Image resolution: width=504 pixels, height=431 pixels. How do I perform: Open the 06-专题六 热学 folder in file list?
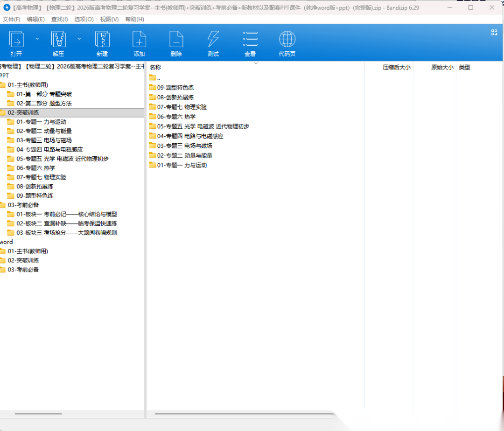click(x=176, y=117)
